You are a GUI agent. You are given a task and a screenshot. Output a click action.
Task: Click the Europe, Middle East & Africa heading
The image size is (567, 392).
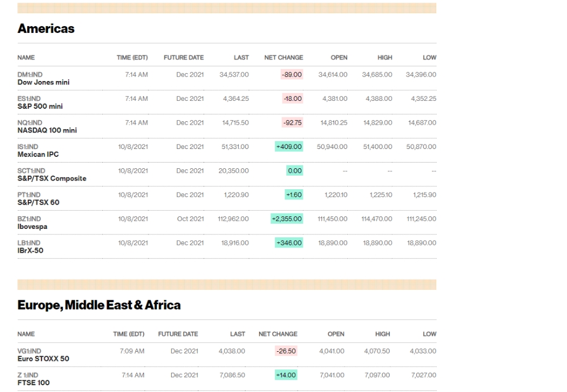pyautogui.click(x=99, y=305)
